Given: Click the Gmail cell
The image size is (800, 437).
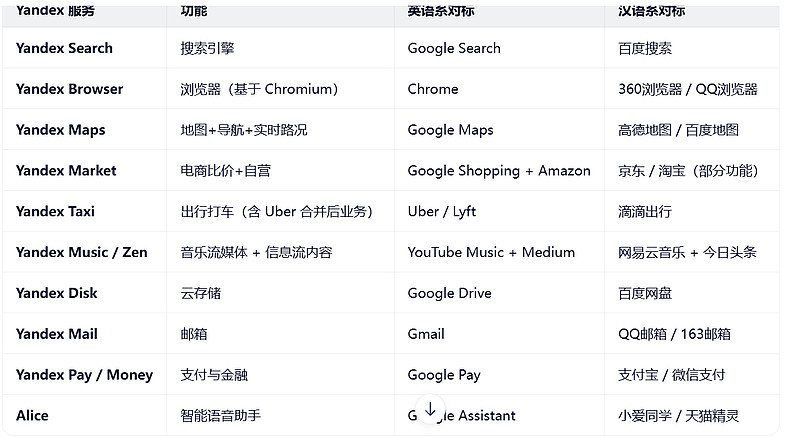Looking at the screenshot, I should [426, 334].
